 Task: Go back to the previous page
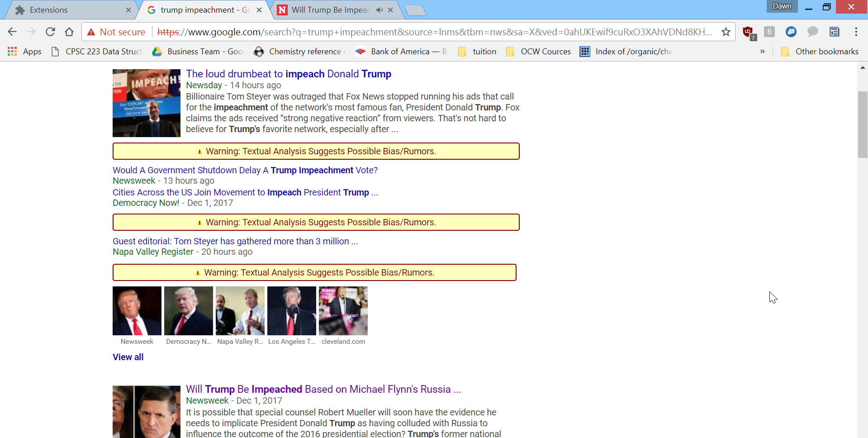(12, 32)
